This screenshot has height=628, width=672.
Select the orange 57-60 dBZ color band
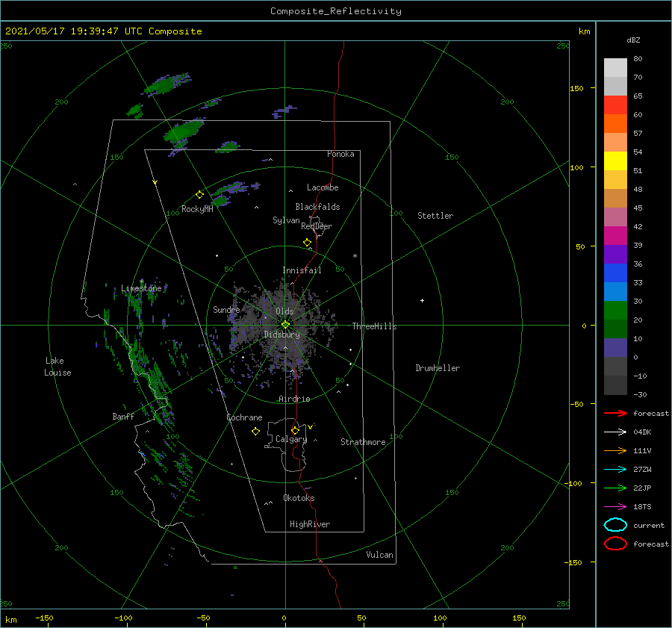point(615,124)
